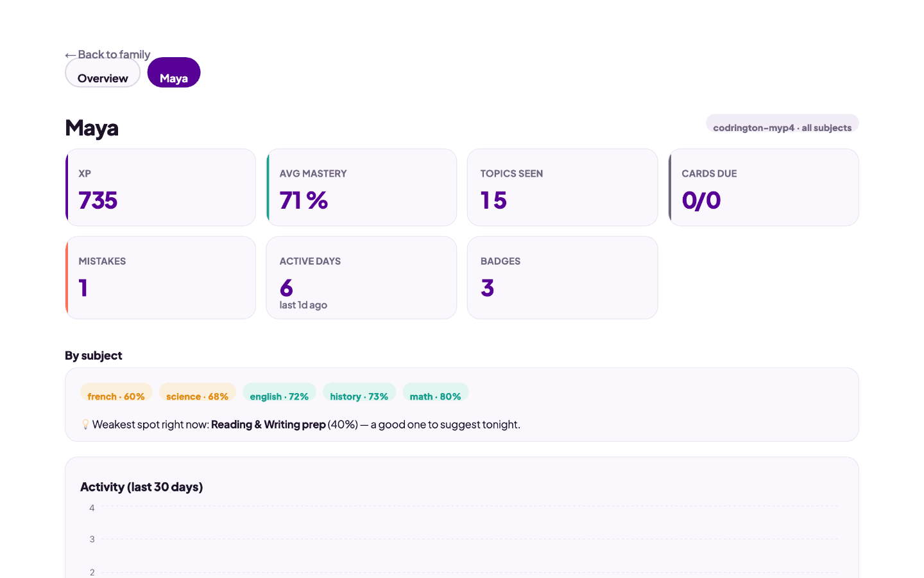The image size is (924, 578).
Task: Click the Activity (last 30 days) heading
Action: pos(142,487)
